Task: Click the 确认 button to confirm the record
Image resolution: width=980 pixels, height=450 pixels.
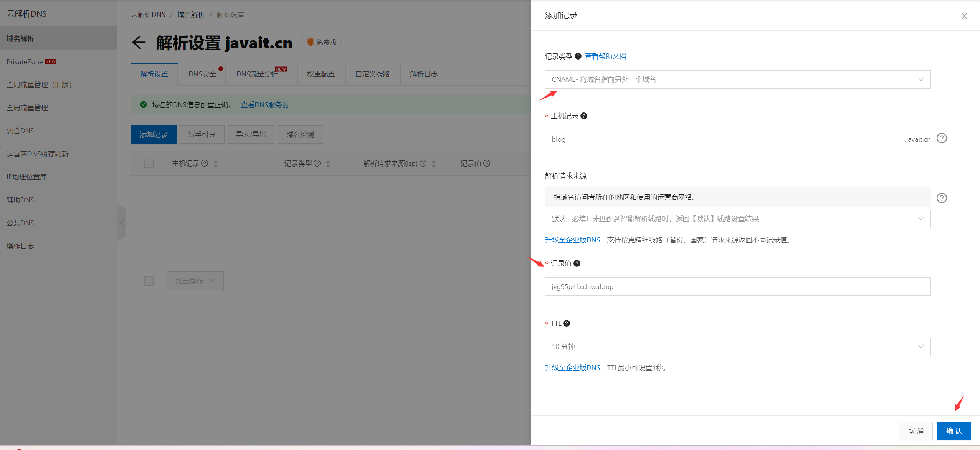Action: pyautogui.click(x=954, y=430)
